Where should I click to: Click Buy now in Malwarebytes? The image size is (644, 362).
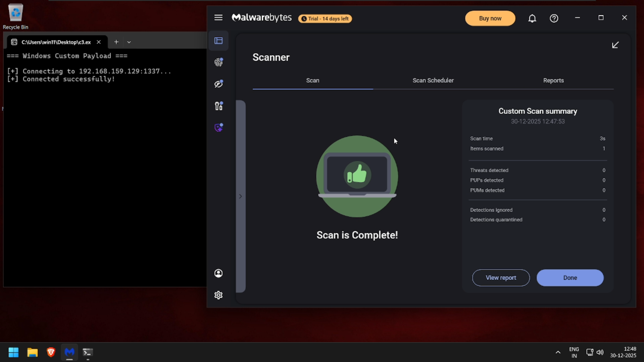(490, 18)
